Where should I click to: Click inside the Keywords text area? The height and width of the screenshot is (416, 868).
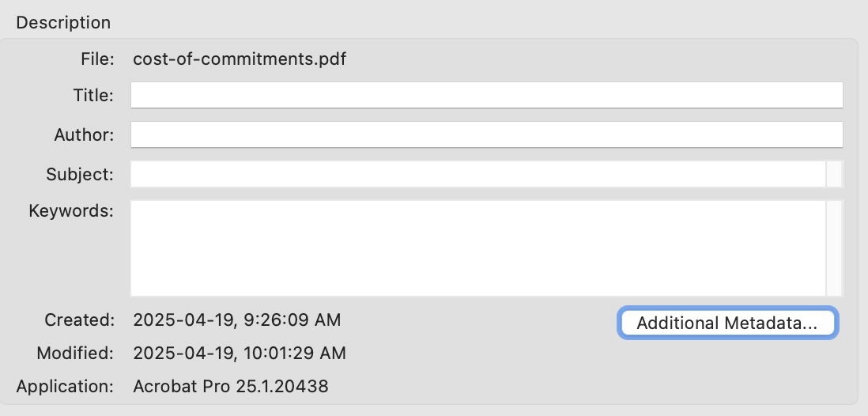pos(477,248)
